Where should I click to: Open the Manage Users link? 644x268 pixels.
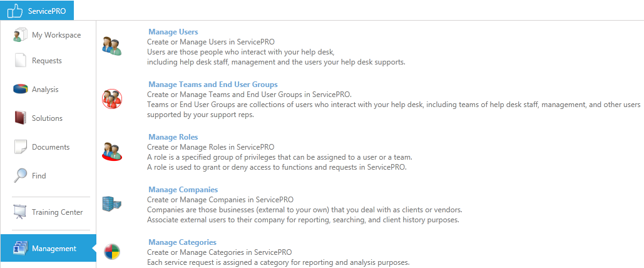coord(173,32)
